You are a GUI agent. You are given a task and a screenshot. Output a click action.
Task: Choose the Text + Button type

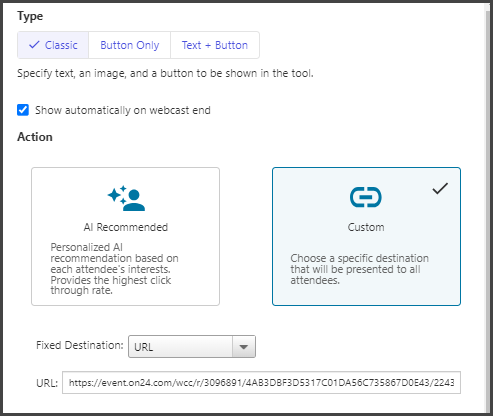click(x=215, y=45)
